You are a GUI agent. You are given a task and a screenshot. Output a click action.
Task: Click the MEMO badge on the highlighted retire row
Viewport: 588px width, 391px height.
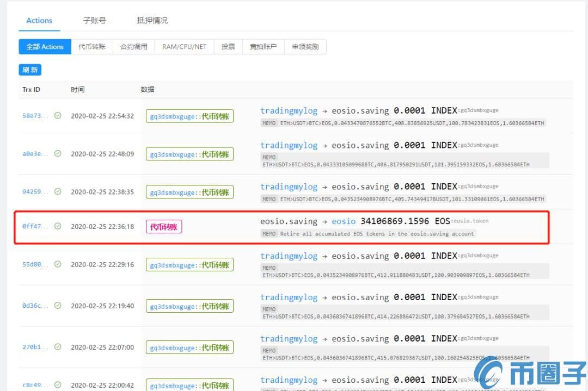click(x=268, y=233)
